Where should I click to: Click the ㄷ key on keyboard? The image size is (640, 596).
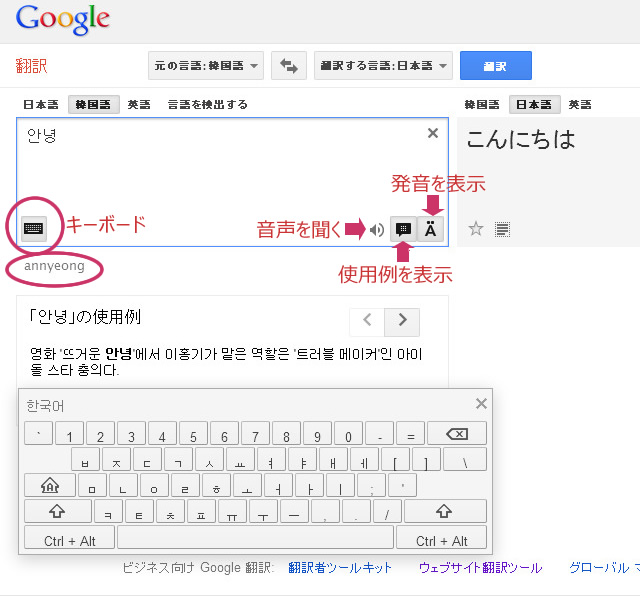147,459
